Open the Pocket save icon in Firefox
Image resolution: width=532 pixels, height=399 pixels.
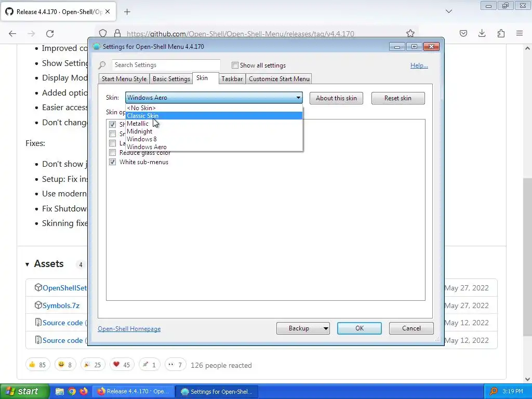pos(463,33)
